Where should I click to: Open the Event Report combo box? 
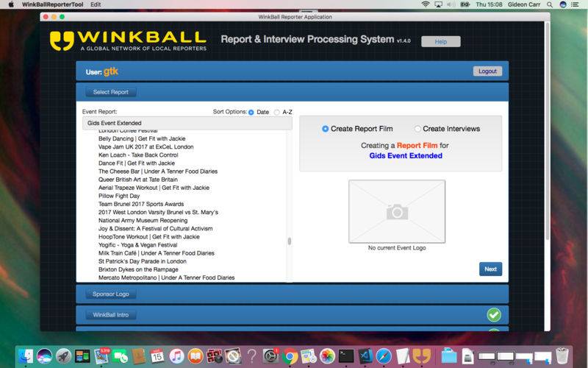[187, 123]
